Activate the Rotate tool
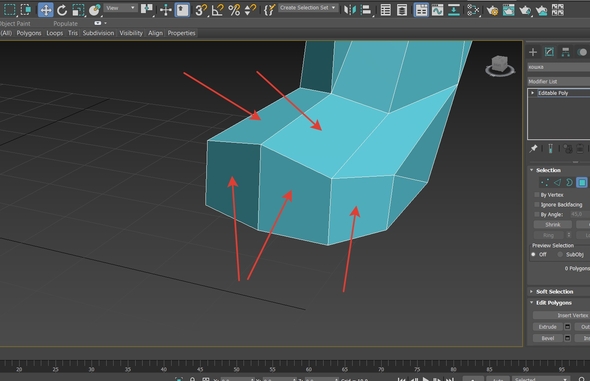 click(62, 10)
